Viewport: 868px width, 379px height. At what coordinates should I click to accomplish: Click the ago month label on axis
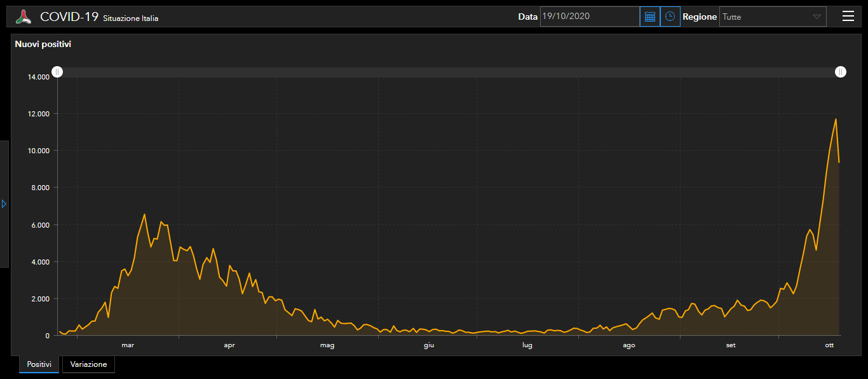tap(628, 345)
